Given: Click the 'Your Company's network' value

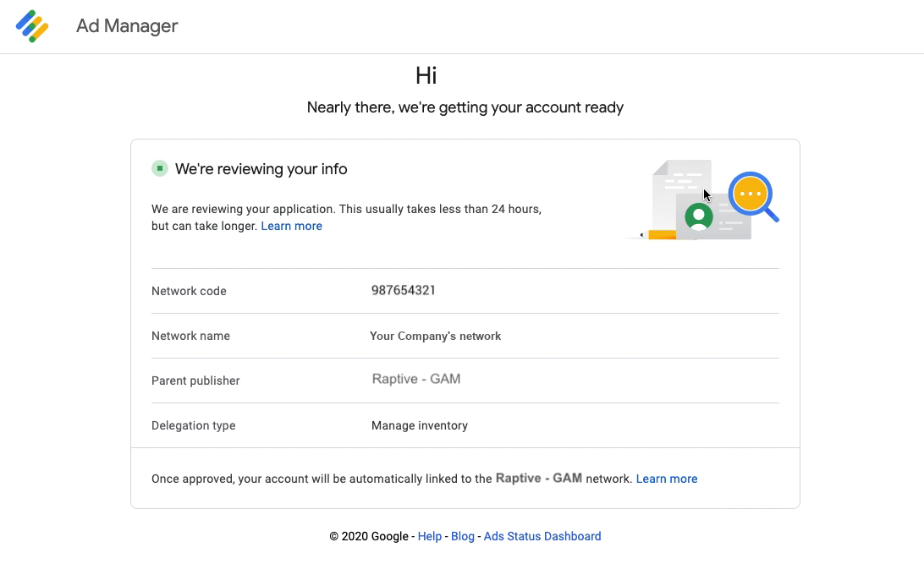Looking at the screenshot, I should coord(435,337).
